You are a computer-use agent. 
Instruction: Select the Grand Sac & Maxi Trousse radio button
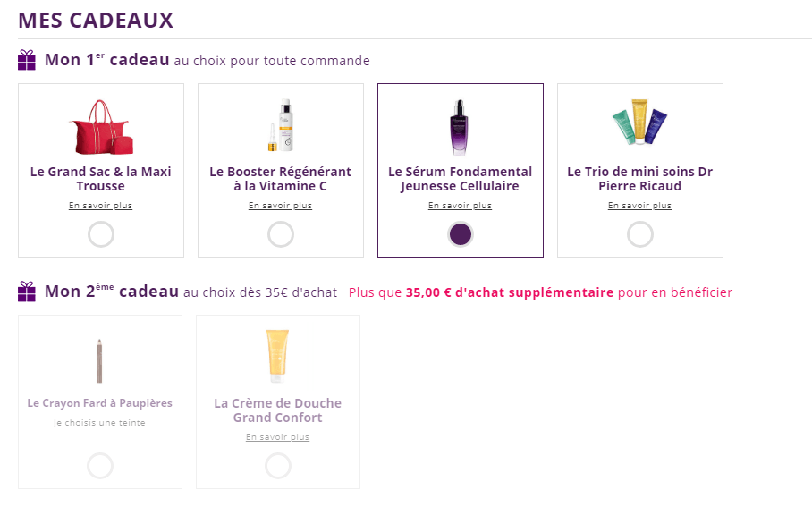pyautogui.click(x=101, y=234)
